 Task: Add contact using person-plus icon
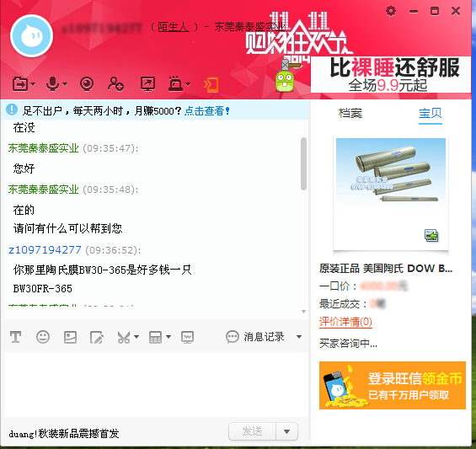[115, 83]
